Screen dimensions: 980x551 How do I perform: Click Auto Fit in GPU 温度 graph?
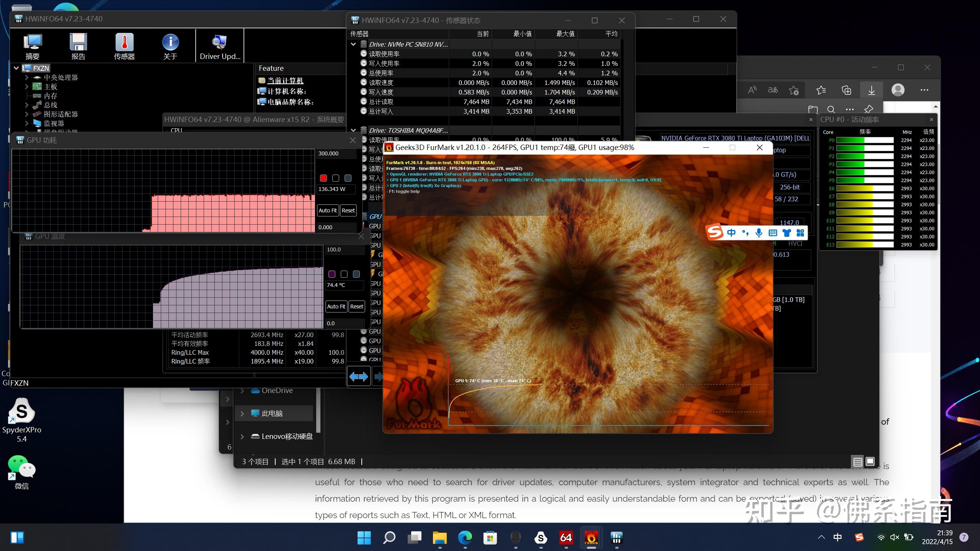(x=336, y=306)
